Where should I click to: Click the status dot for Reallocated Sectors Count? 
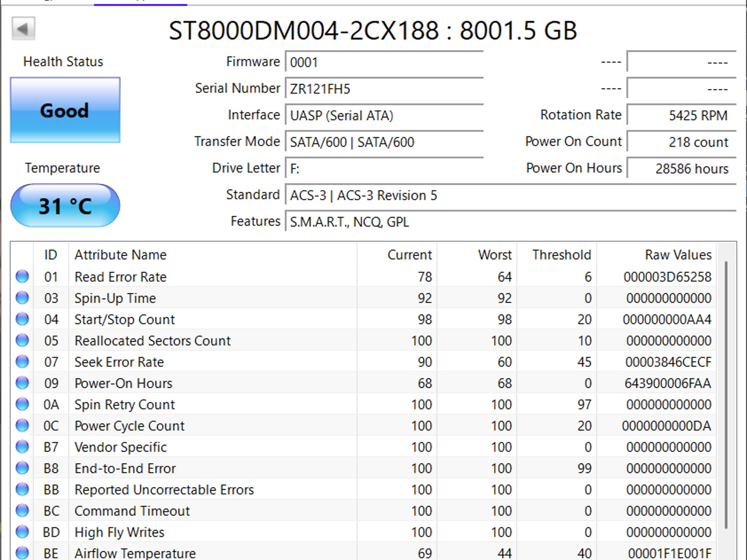click(x=22, y=340)
